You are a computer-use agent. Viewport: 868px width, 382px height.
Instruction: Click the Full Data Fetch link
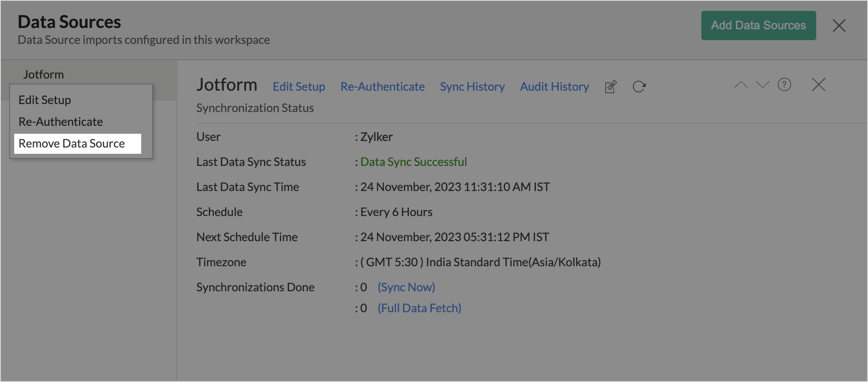point(419,308)
